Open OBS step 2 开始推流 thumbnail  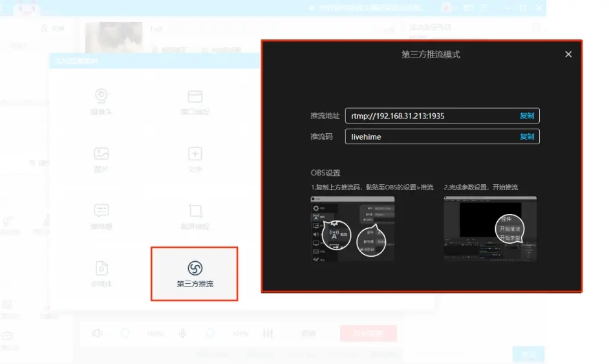(x=490, y=229)
